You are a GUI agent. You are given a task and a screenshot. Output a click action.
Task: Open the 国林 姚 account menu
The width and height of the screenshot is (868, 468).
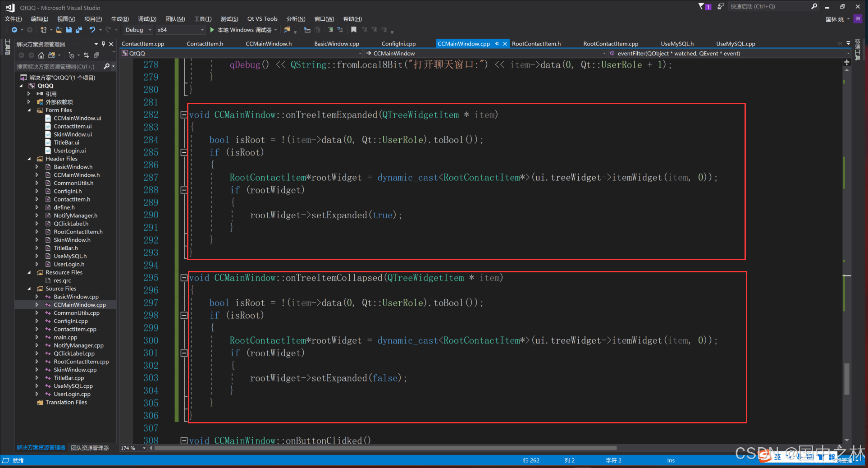point(837,19)
